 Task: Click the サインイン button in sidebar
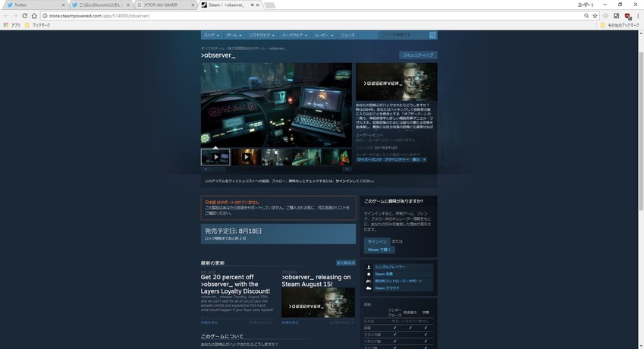(377, 241)
